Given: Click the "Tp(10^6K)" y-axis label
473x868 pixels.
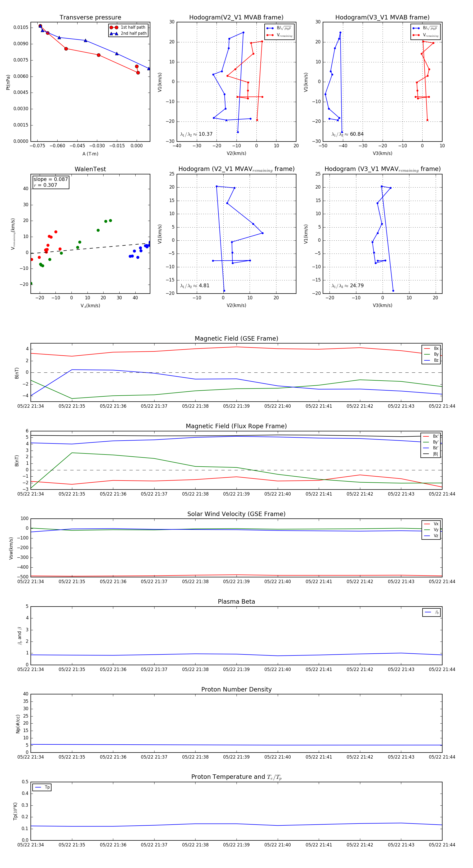Looking at the screenshot, I should point(16,811).
